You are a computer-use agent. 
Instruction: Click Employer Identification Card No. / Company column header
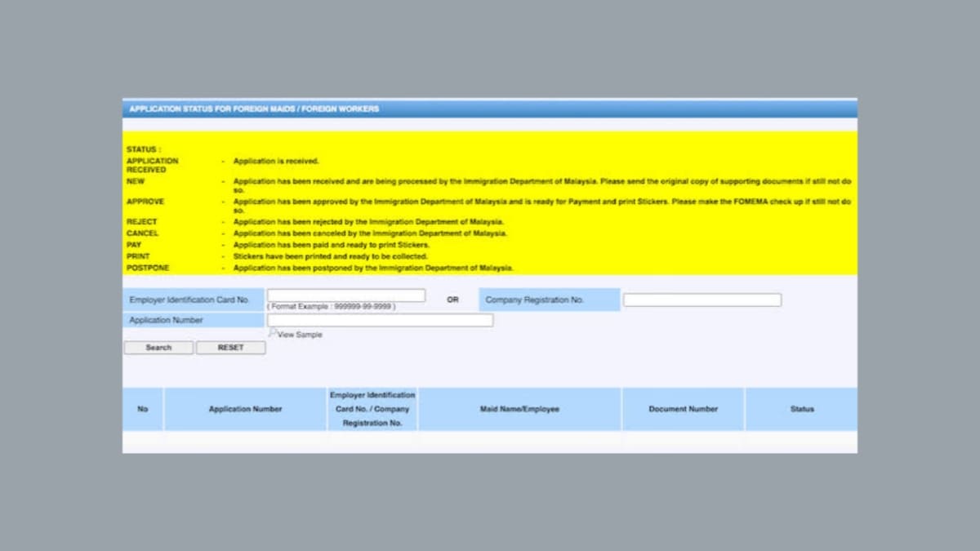(x=372, y=409)
